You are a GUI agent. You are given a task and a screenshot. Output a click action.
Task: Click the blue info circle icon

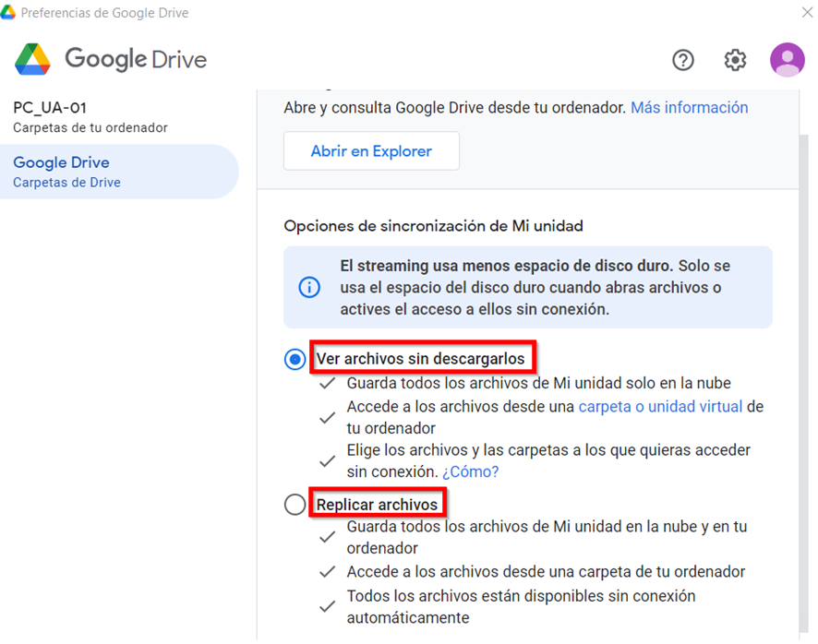coord(309,287)
